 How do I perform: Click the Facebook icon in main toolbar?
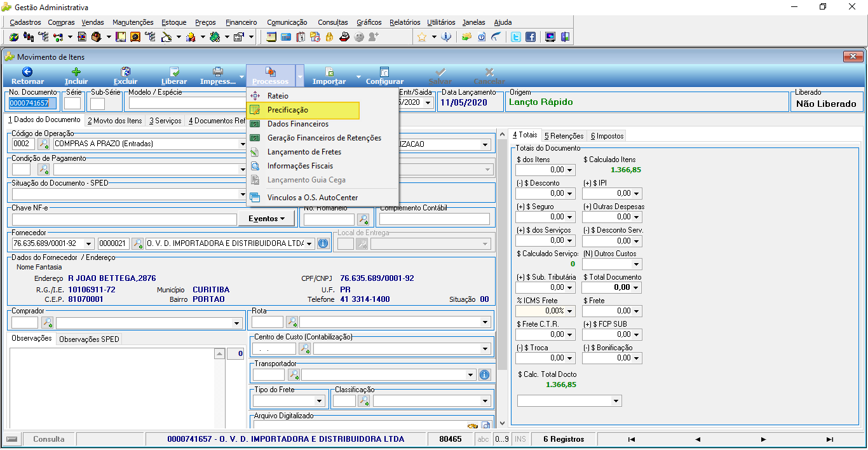coord(530,37)
